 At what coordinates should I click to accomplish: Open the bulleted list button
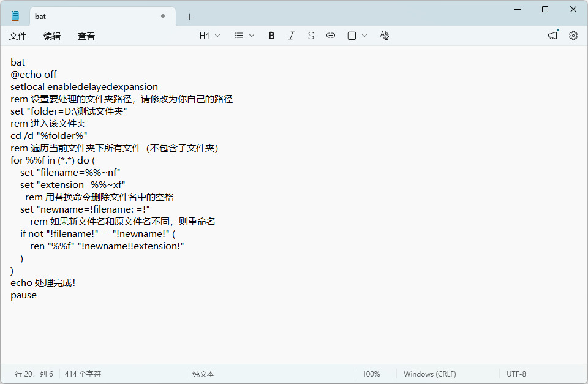pos(238,36)
